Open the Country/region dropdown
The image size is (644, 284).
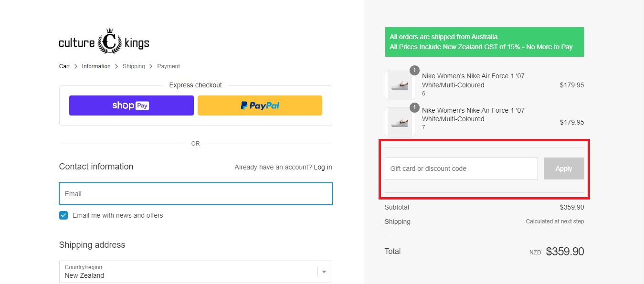point(189,272)
